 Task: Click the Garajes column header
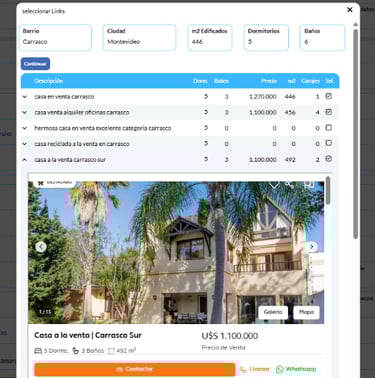point(310,81)
